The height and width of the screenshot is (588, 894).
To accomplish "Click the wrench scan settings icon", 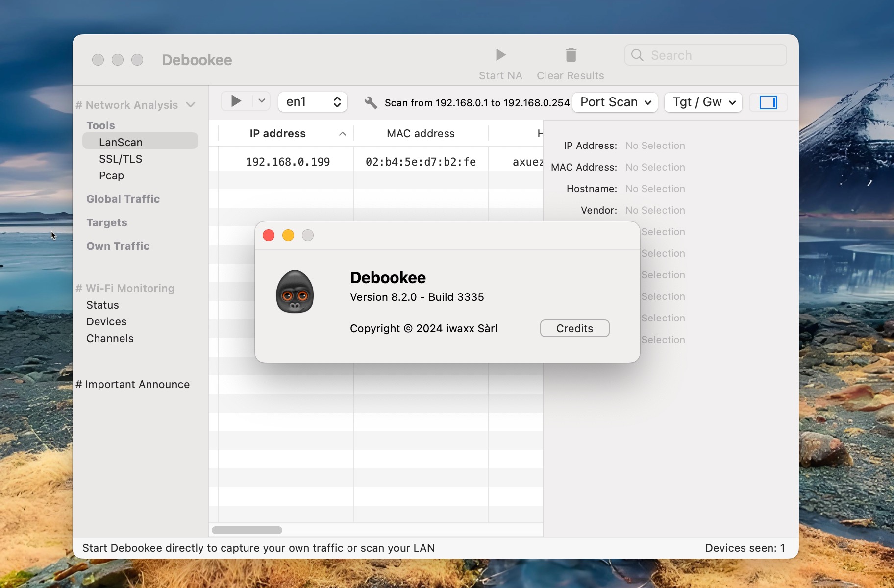I will coord(371,102).
